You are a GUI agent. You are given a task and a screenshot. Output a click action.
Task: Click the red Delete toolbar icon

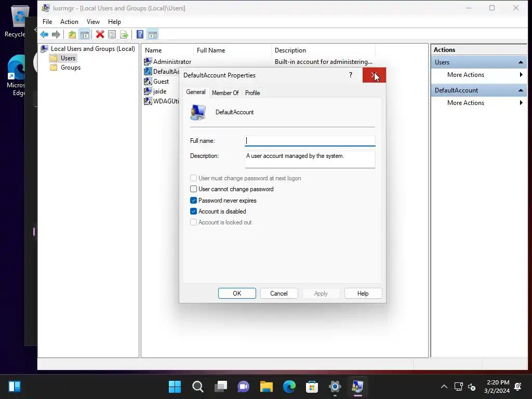pyautogui.click(x=100, y=34)
